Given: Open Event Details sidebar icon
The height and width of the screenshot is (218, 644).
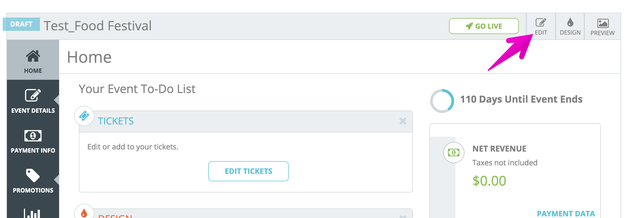Looking at the screenshot, I should 33,95.
